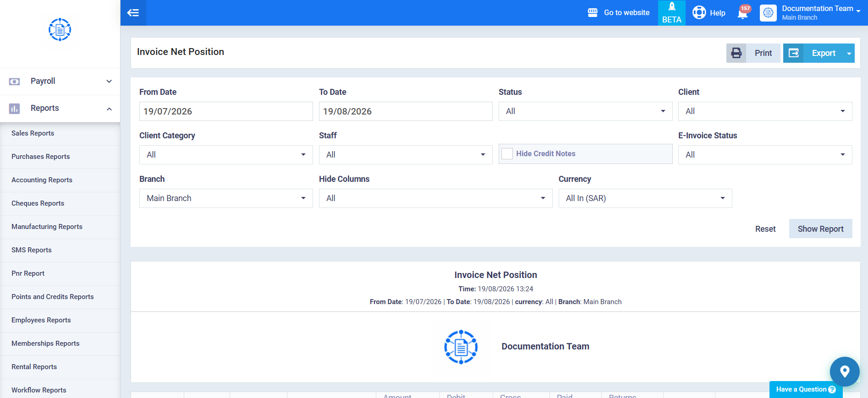The image size is (868, 398).
Task: Click the To Date field
Action: [406, 111]
